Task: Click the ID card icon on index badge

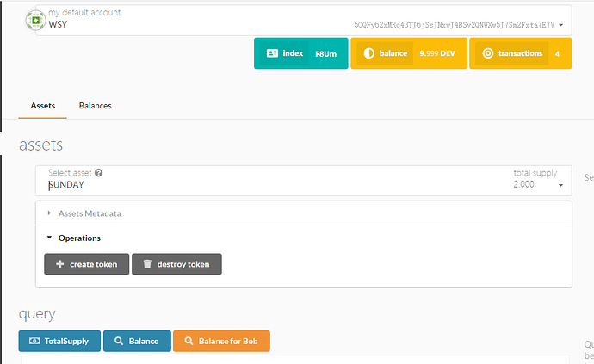Action: point(272,53)
